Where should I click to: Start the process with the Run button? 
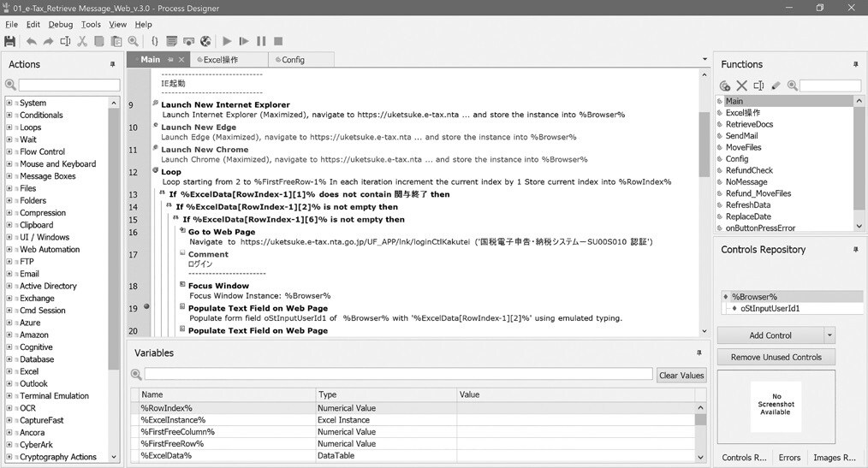[227, 41]
